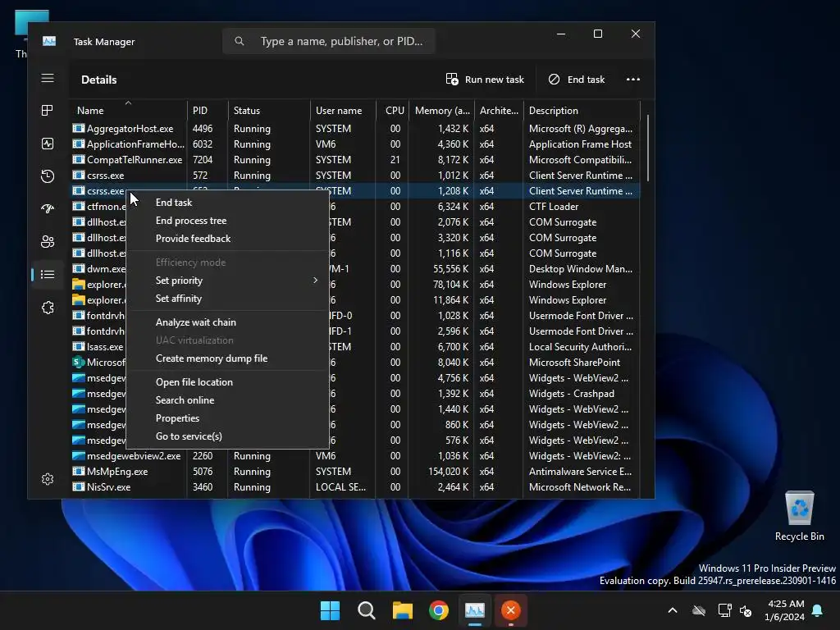Select Provide feedback menu entry
Viewport: 840px width, 630px height.
pyautogui.click(x=228, y=239)
